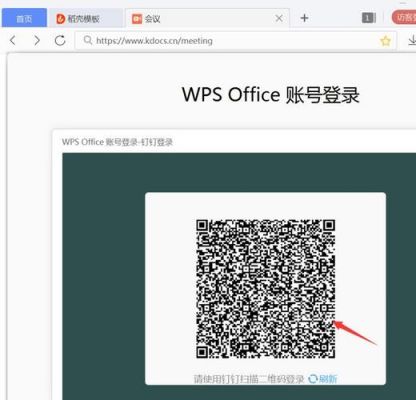Focus the kdocs.cn/meeting address field
This screenshot has height=400, width=416.
point(235,41)
